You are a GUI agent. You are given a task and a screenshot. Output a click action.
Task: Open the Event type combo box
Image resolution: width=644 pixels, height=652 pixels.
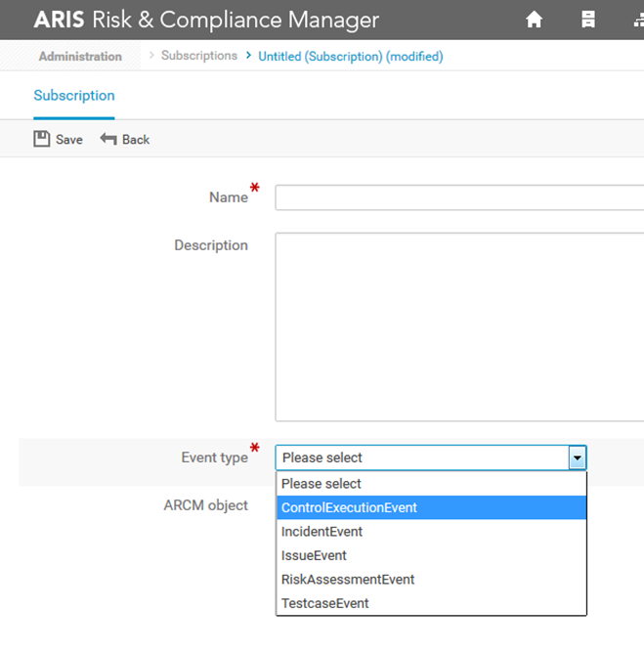[x=431, y=457]
